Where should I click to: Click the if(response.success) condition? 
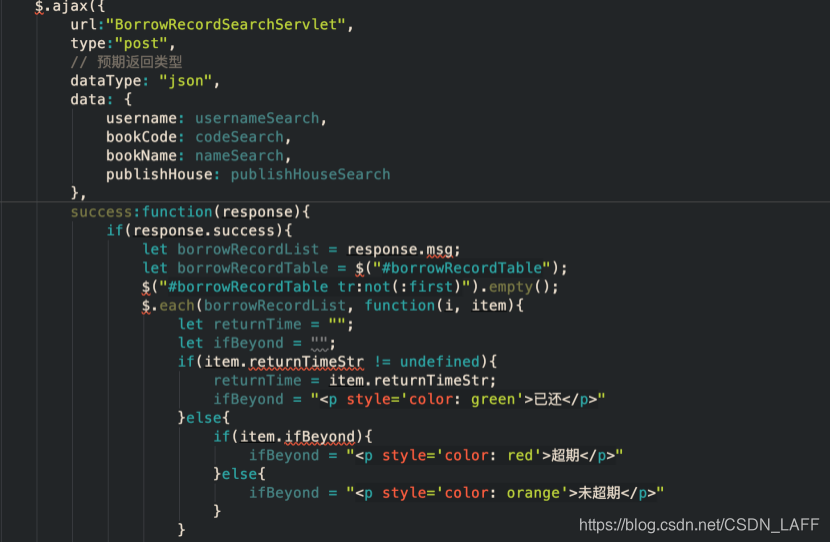[x=199, y=231]
